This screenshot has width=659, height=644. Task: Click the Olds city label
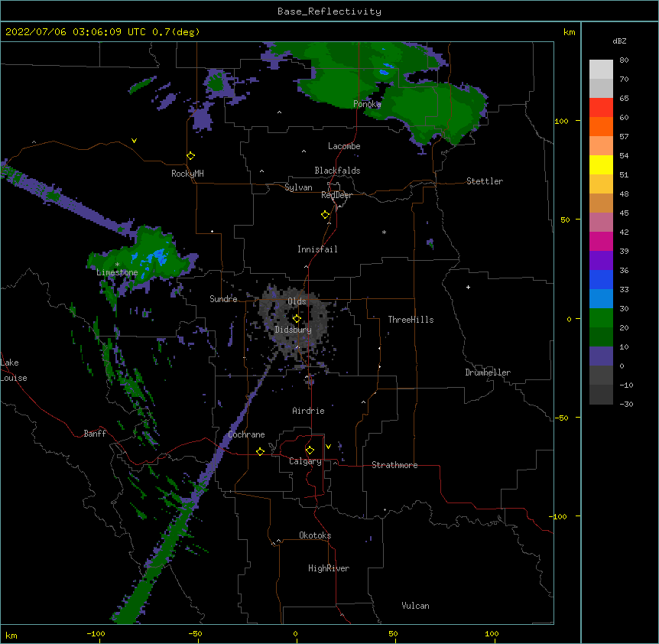coord(297,301)
